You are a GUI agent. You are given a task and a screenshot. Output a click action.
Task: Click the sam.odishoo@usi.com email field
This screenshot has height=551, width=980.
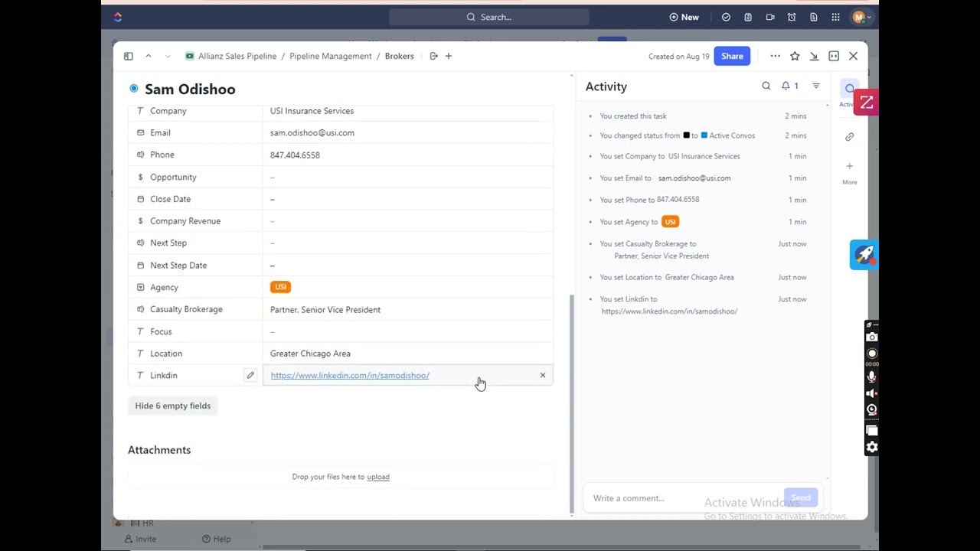pyautogui.click(x=408, y=133)
